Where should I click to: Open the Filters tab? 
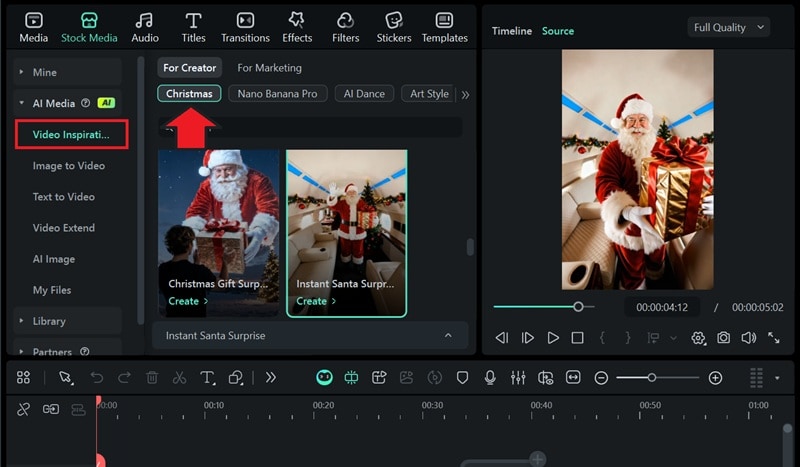(345, 28)
